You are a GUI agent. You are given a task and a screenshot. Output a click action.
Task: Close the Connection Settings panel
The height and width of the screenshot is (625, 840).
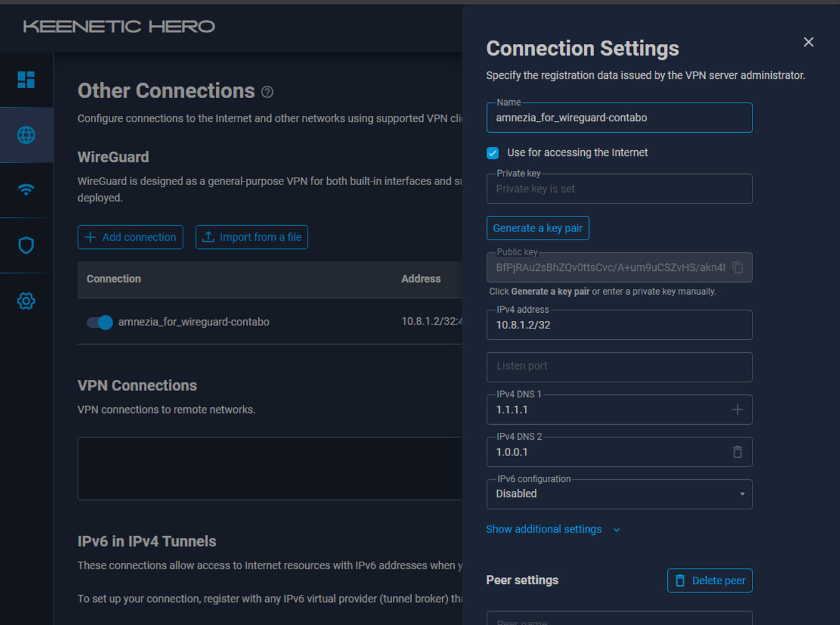coord(808,42)
